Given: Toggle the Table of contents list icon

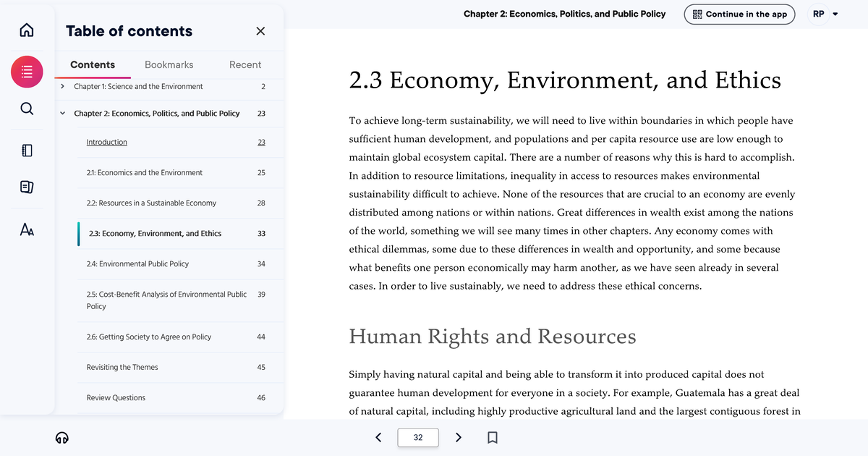Looking at the screenshot, I should [27, 72].
